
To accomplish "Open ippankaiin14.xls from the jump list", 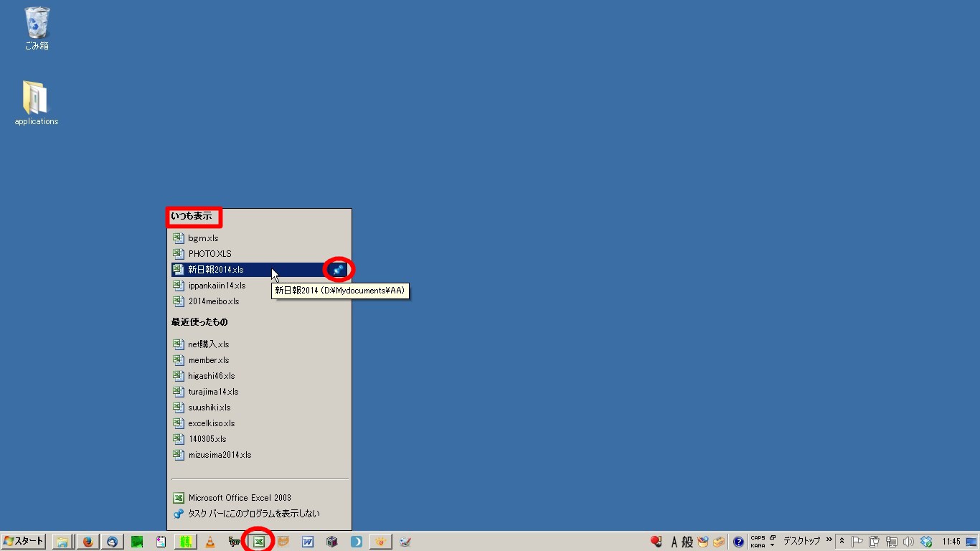I will (x=259, y=286).
